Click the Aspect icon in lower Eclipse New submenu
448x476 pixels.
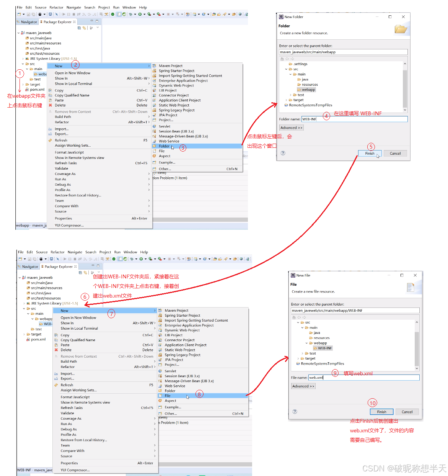[x=160, y=401]
